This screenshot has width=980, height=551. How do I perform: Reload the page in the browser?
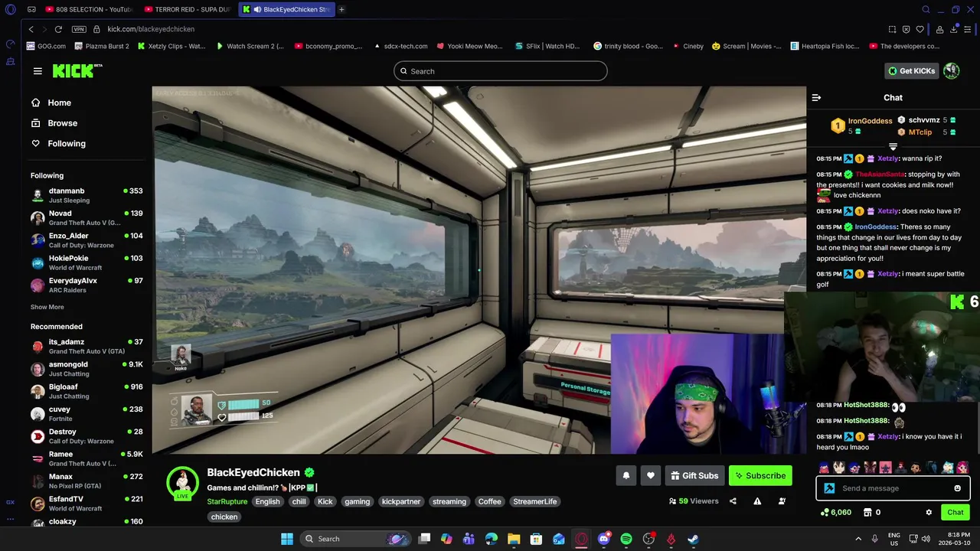(x=58, y=29)
